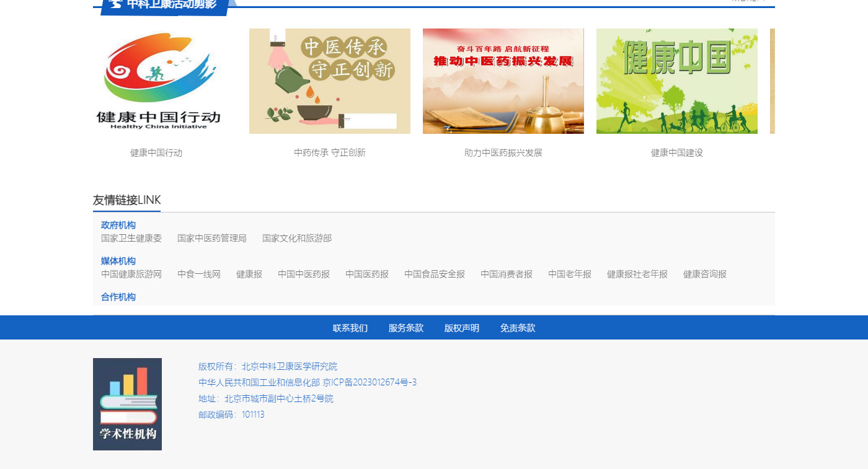Click the 推动中医药振兴发展 banner image

(x=503, y=81)
